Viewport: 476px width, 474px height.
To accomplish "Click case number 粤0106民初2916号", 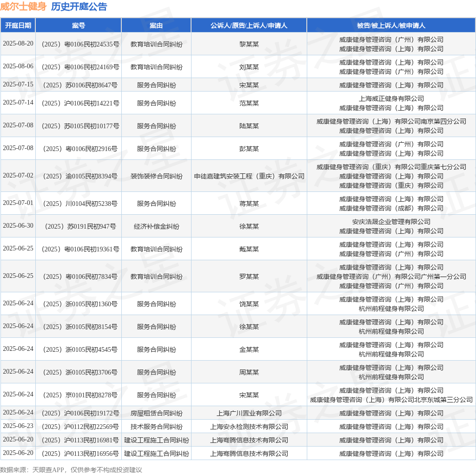I will point(80,149).
